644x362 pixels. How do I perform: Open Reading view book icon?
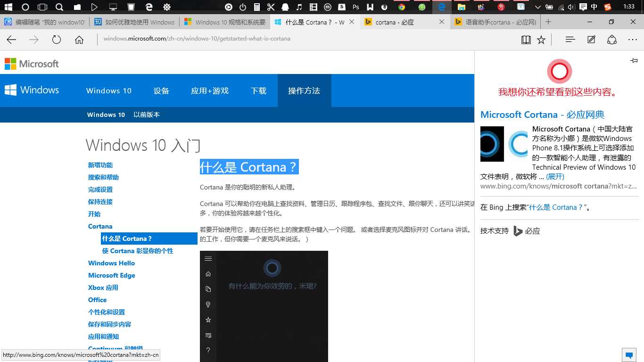point(526,40)
